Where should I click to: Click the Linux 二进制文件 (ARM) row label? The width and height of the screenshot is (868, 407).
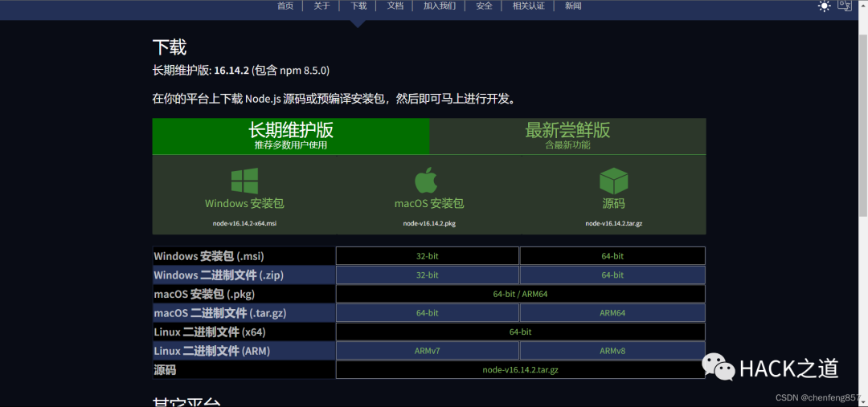tap(212, 351)
